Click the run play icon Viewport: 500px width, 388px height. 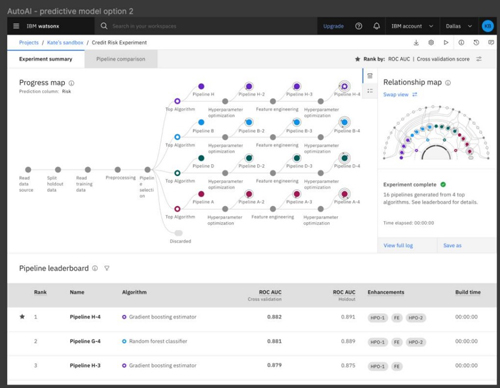point(446,43)
